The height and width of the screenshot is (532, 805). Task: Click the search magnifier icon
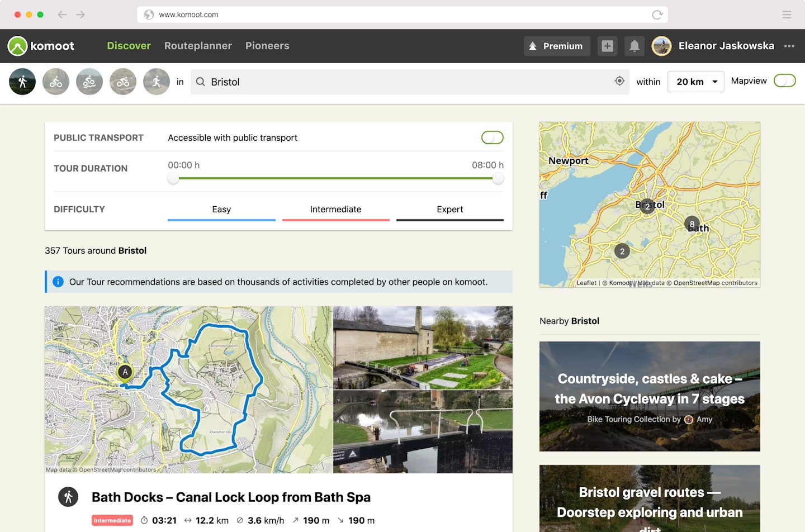click(x=201, y=82)
